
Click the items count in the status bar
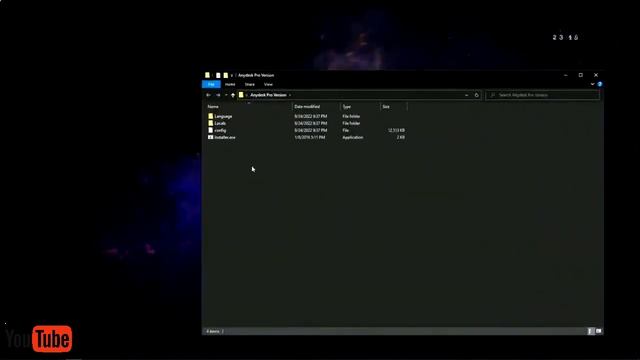pos(213,331)
